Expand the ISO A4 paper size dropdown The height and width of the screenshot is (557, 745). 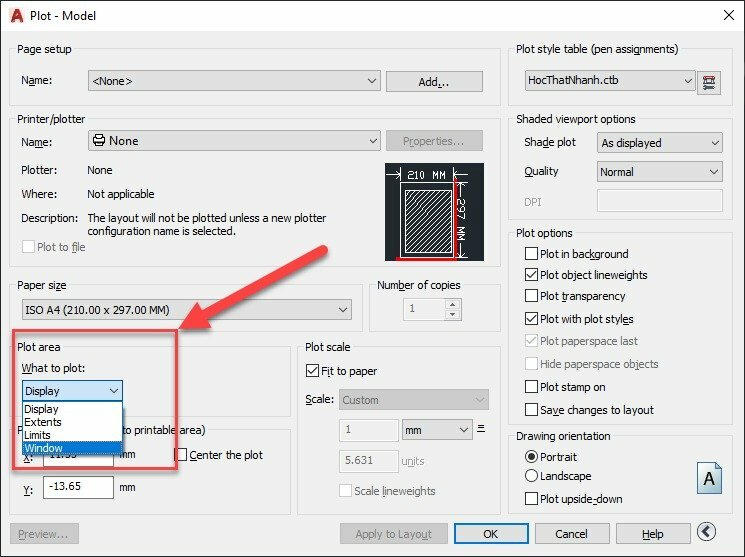point(186,310)
